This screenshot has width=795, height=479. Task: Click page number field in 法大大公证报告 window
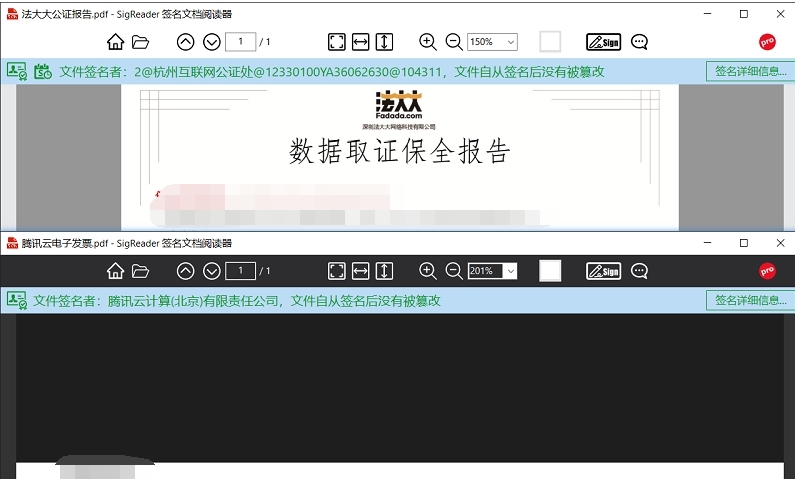tap(240, 42)
